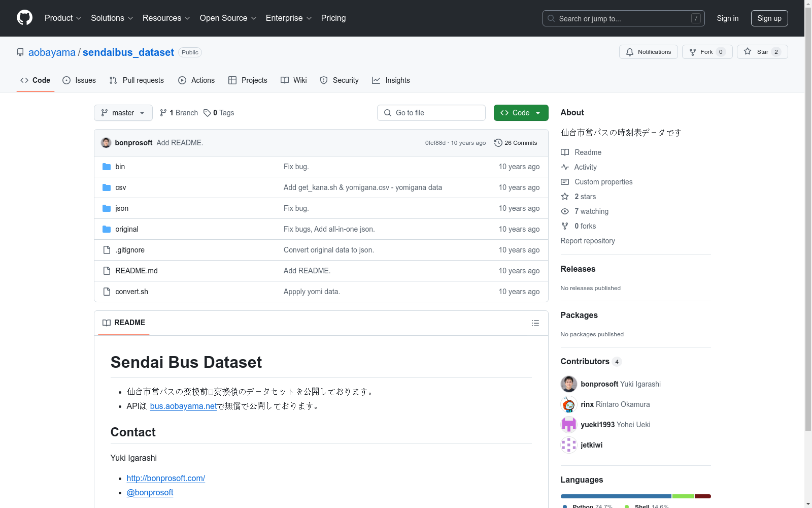Open the bin folder
812x508 pixels.
pos(120,167)
